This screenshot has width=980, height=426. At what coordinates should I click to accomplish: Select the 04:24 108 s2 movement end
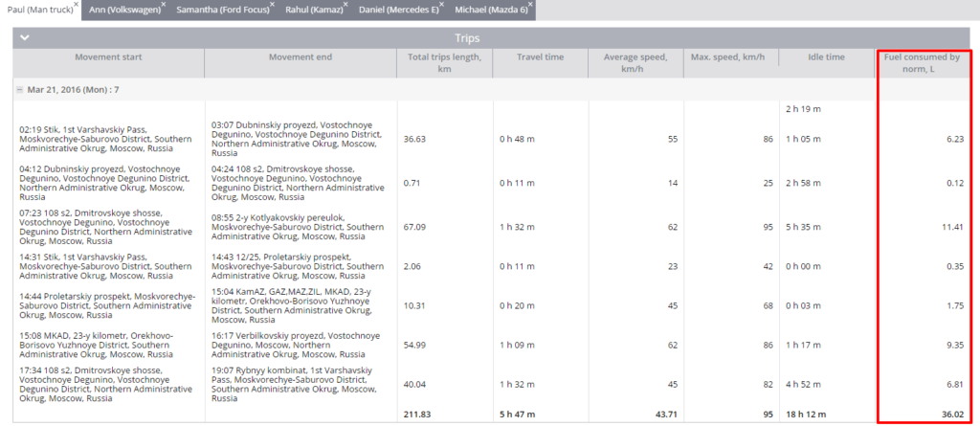coord(299,183)
